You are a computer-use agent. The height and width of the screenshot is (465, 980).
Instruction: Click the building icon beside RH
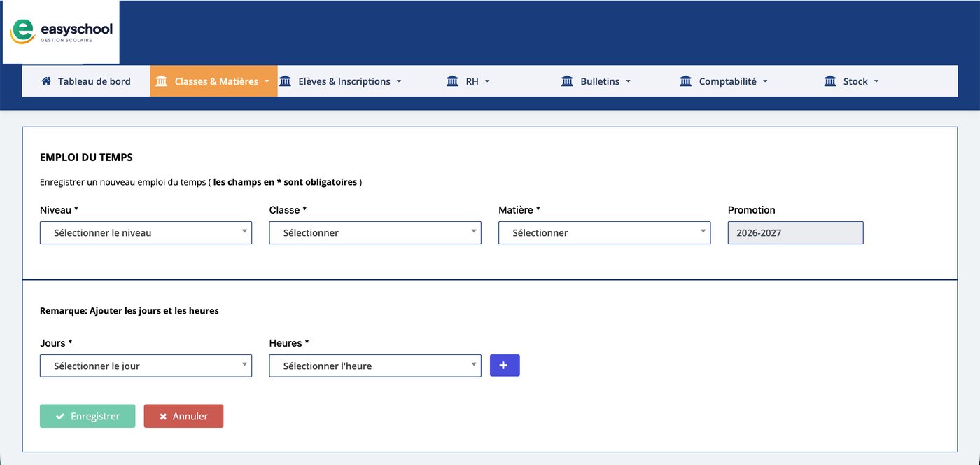(x=452, y=81)
